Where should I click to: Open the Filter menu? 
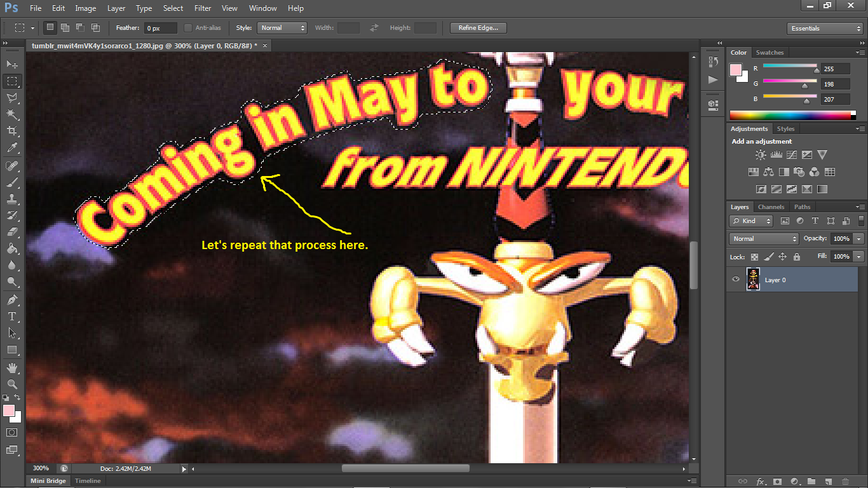click(x=203, y=8)
